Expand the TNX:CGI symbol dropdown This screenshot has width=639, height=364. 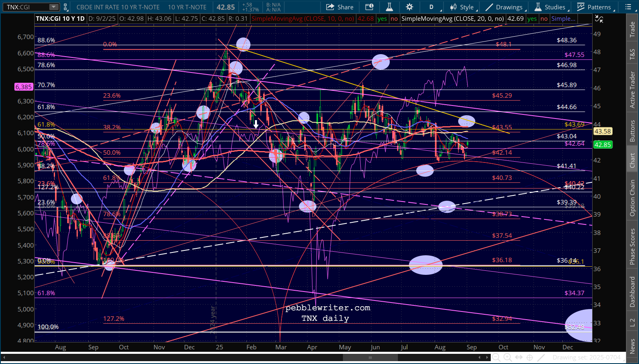[54, 7]
